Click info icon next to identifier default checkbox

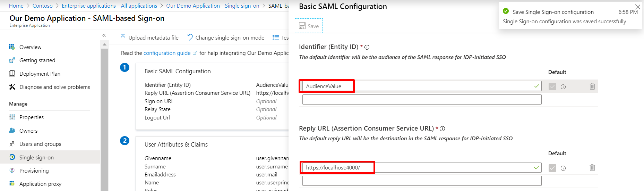click(x=563, y=87)
